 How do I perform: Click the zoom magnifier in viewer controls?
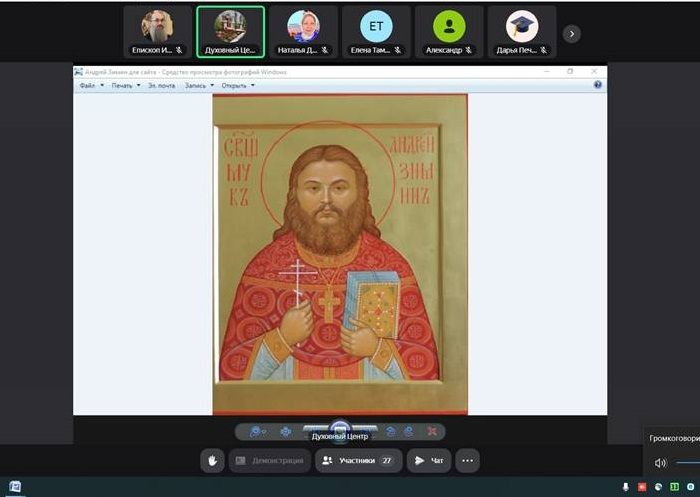(256, 432)
